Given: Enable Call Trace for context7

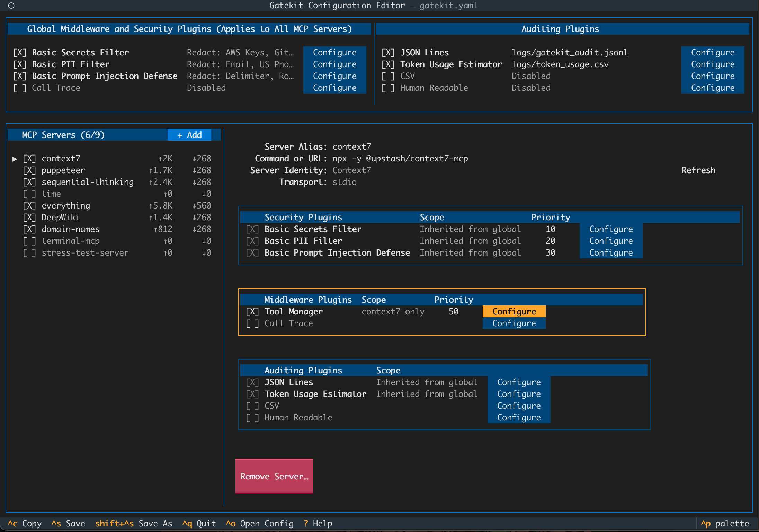Looking at the screenshot, I should pyautogui.click(x=252, y=323).
